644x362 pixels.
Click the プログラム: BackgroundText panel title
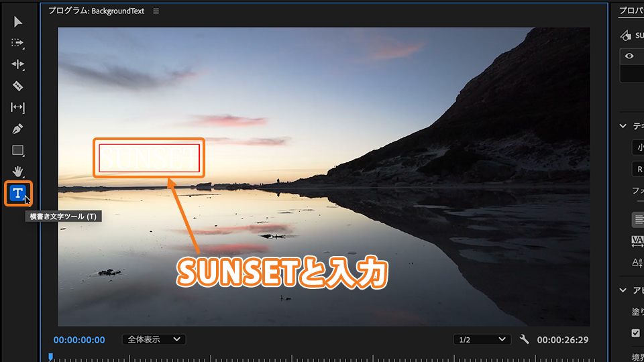coord(97,11)
